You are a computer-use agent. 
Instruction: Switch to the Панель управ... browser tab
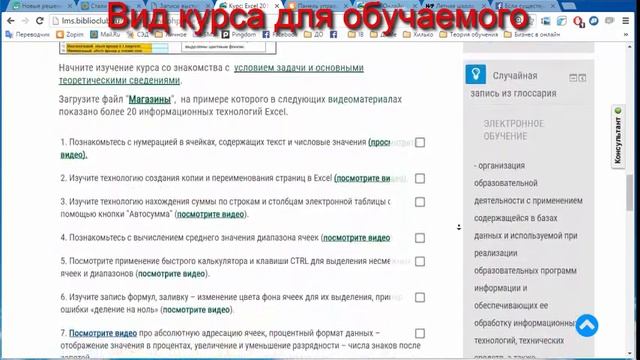[318, 6]
